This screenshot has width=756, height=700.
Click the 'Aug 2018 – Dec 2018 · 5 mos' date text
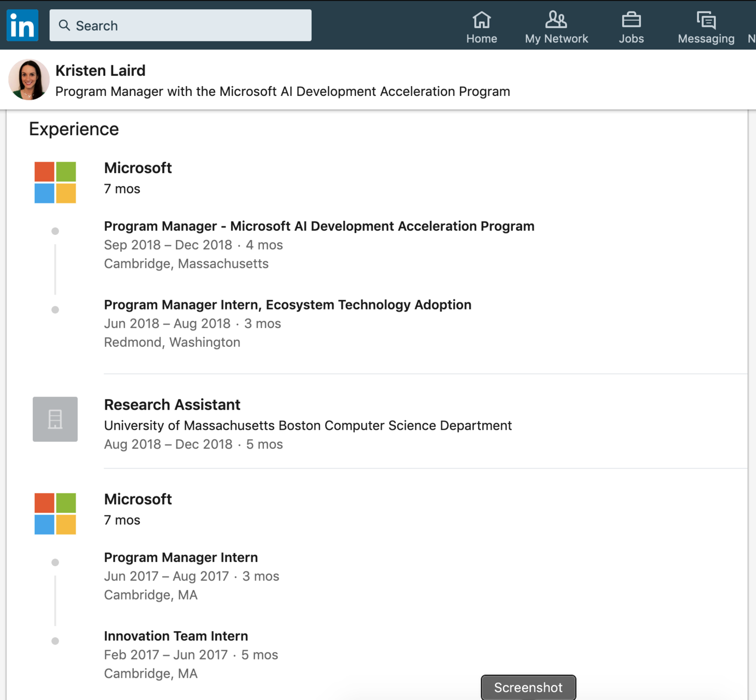click(x=193, y=444)
